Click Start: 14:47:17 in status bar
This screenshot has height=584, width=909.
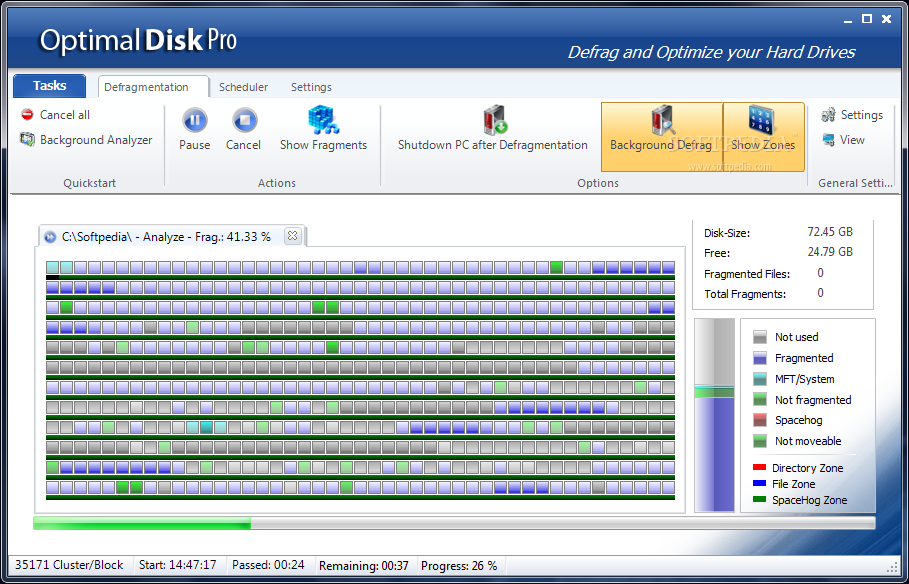tap(177, 565)
